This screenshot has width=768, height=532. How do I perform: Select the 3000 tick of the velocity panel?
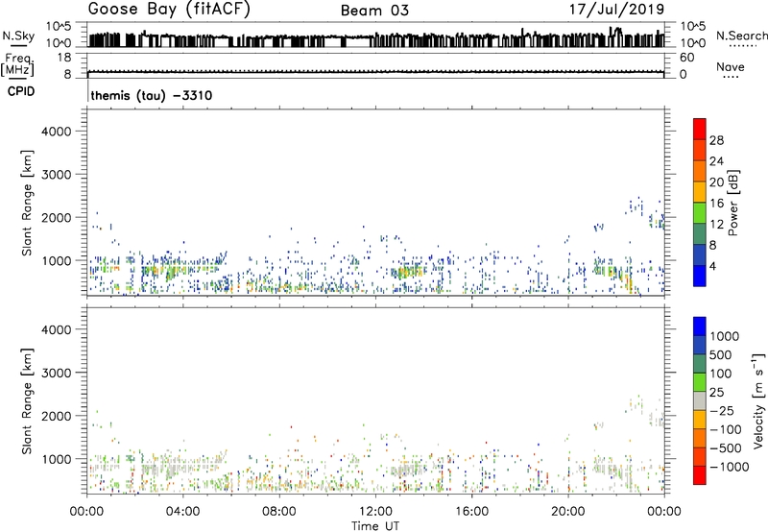(57, 373)
